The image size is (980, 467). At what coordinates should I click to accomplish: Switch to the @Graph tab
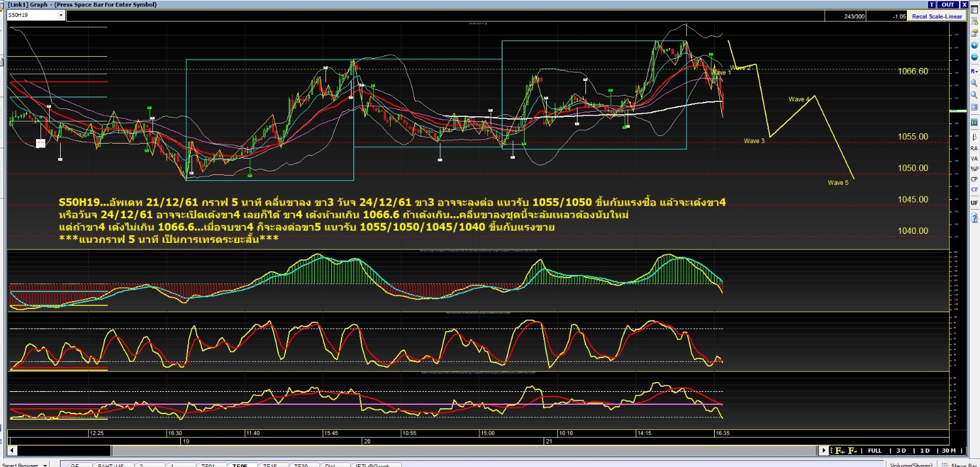pos(376,465)
